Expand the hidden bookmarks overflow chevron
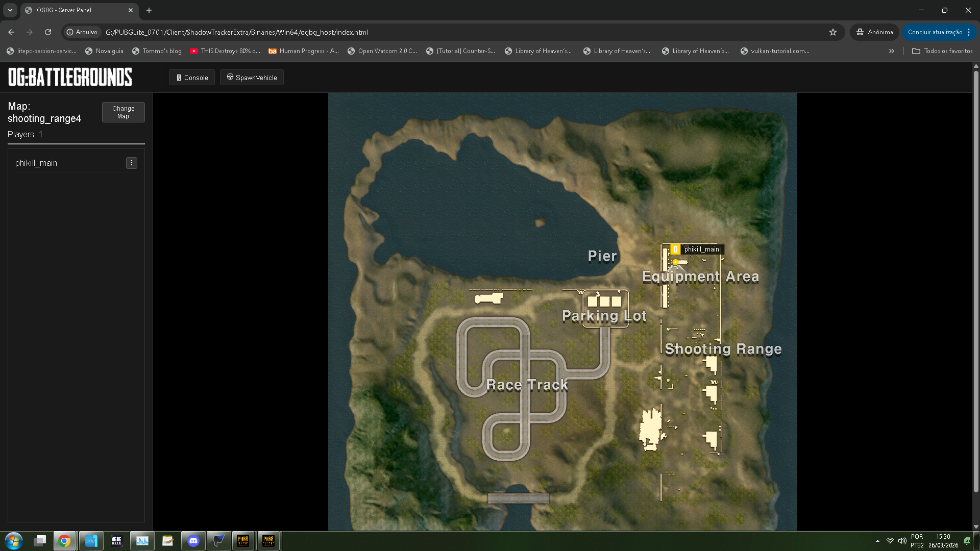This screenshot has height=551, width=980. 892,51
